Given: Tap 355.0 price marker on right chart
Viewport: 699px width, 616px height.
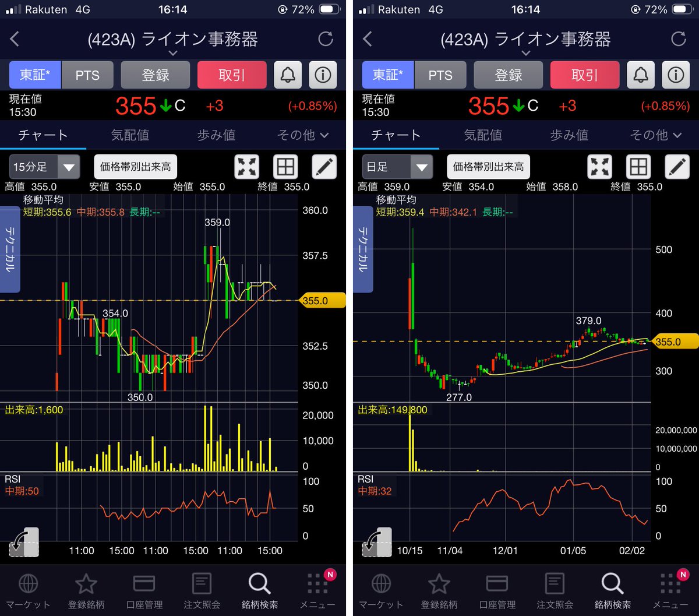Looking at the screenshot, I should coord(676,342).
